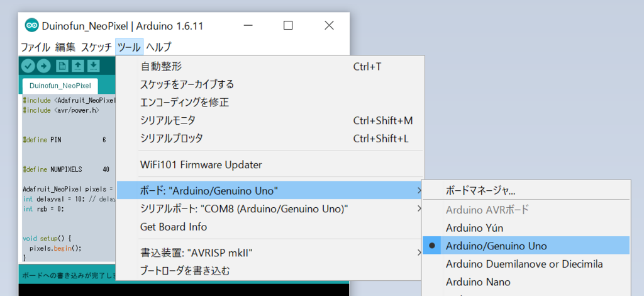
Task: Click the #define NUMPIXELS 40 line
Action: (66, 169)
